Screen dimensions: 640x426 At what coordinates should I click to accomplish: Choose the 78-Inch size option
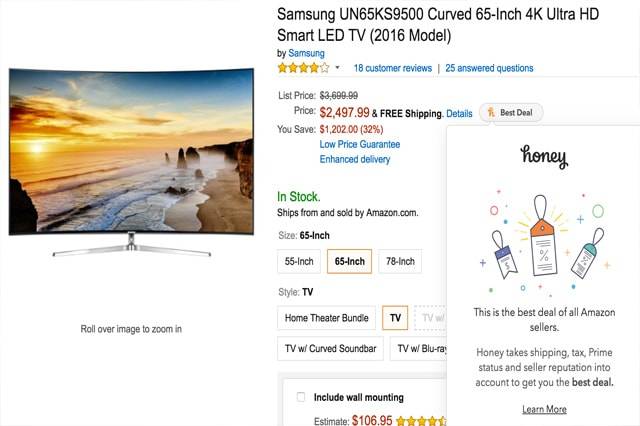click(399, 262)
